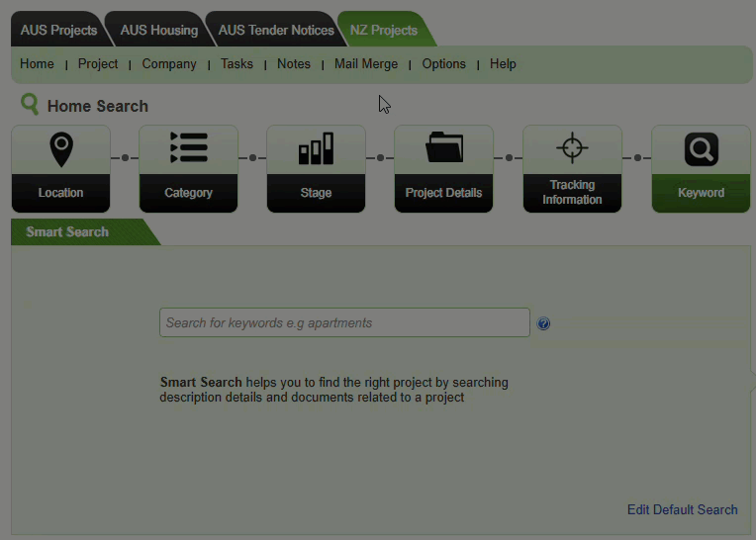756x540 pixels.
Task: Go to Home in navigation bar
Action: pyautogui.click(x=37, y=63)
